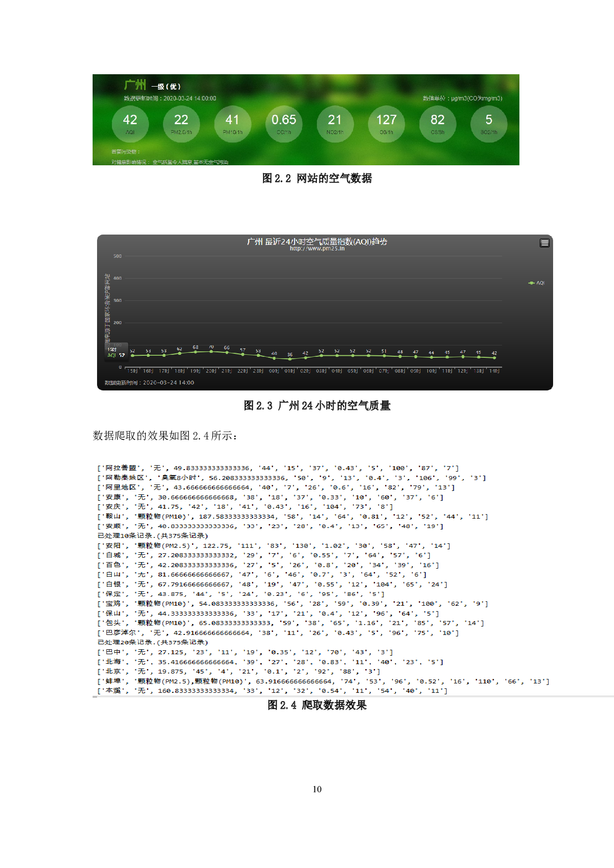Open the www.pm25.in chart link

pyautogui.click(x=317, y=248)
